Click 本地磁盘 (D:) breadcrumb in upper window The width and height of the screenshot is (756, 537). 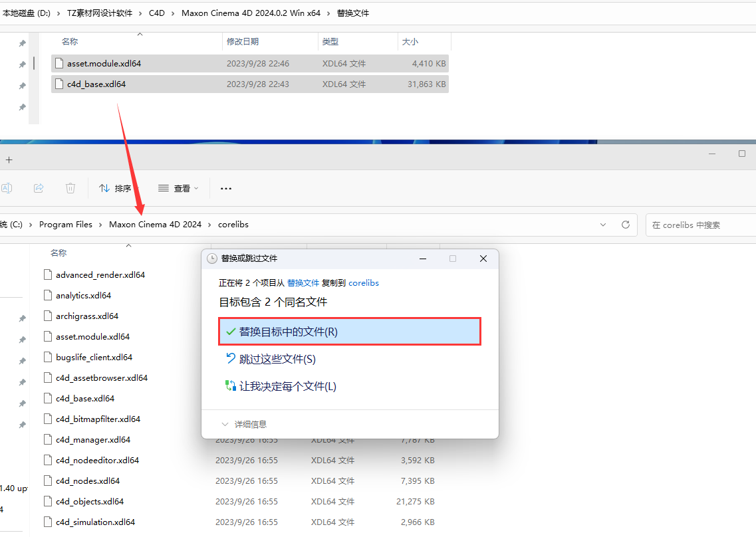(26, 13)
